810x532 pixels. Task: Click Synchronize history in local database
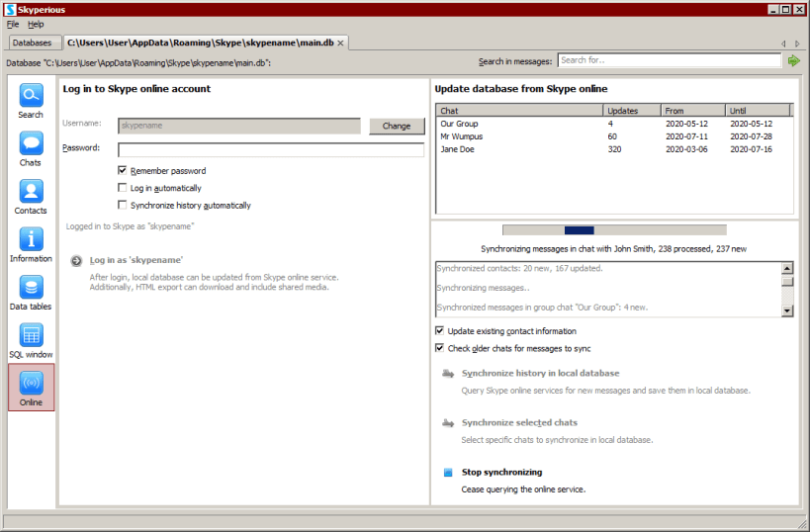click(540, 373)
